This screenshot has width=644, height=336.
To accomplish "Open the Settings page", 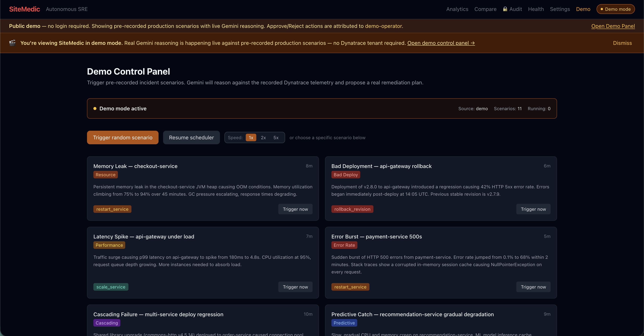I will [x=560, y=9].
